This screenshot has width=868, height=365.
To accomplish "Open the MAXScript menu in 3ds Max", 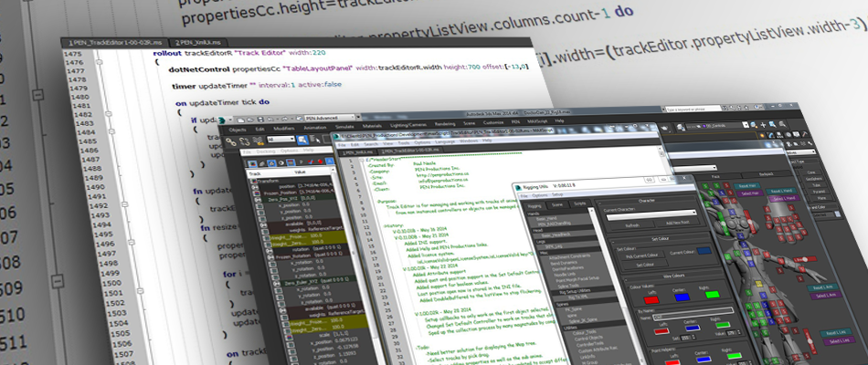I will point(537,121).
